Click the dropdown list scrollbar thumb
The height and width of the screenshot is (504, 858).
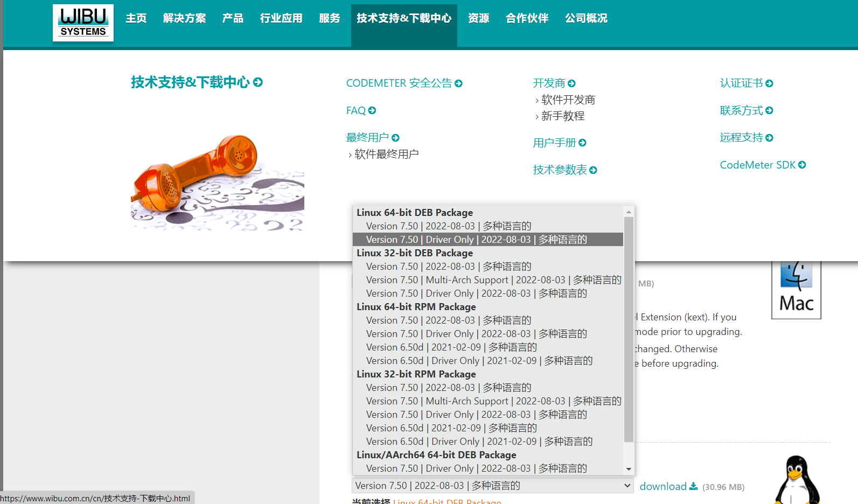pos(629,330)
